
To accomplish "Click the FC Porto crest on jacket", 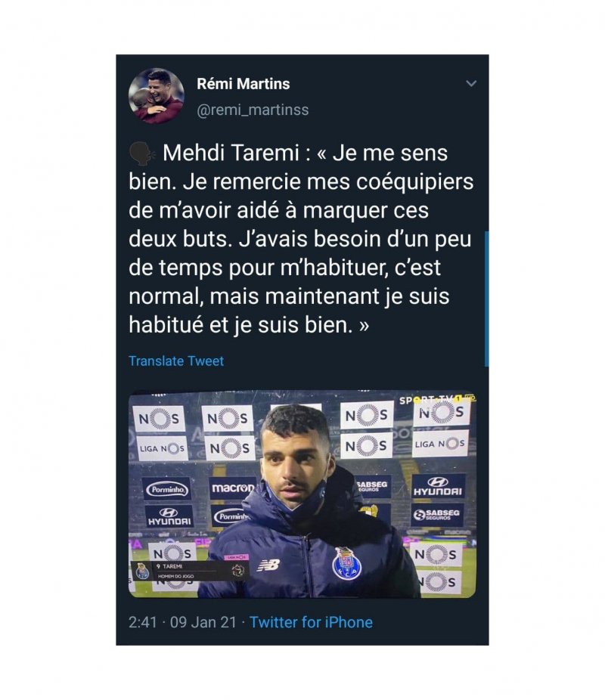I will pos(347,564).
